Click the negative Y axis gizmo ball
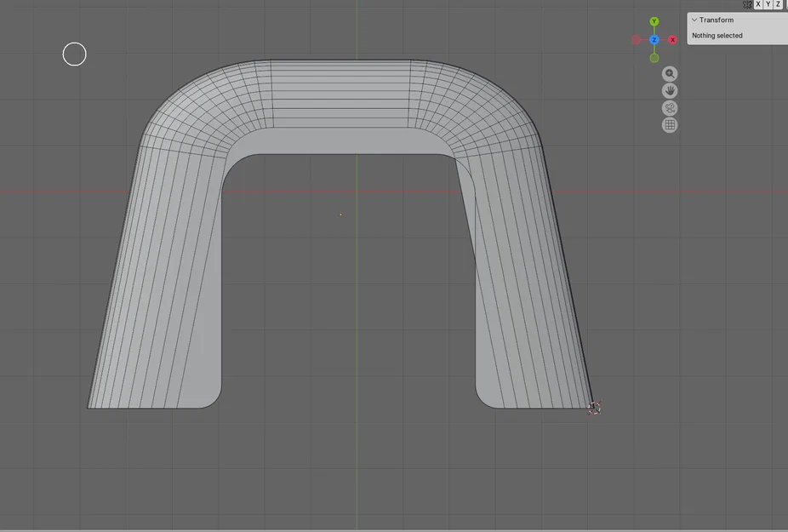788x532 pixels. click(x=654, y=59)
